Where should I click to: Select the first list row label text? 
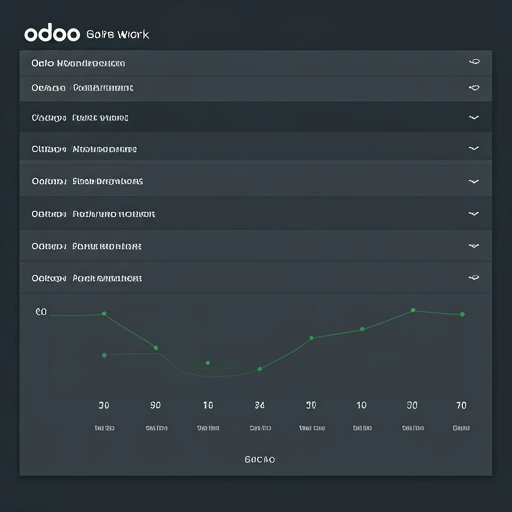(x=78, y=63)
